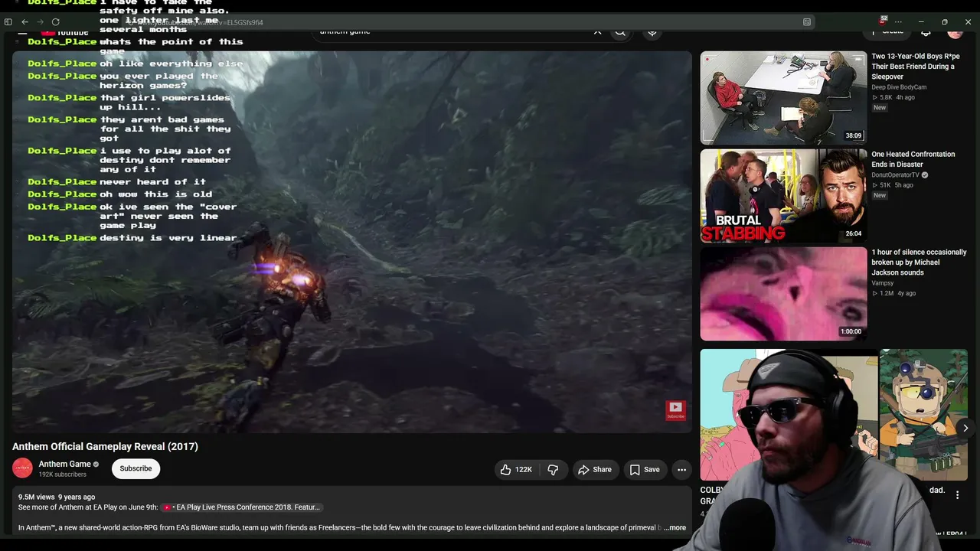Open YouTube notifications bell

pyautogui.click(x=926, y=31)
